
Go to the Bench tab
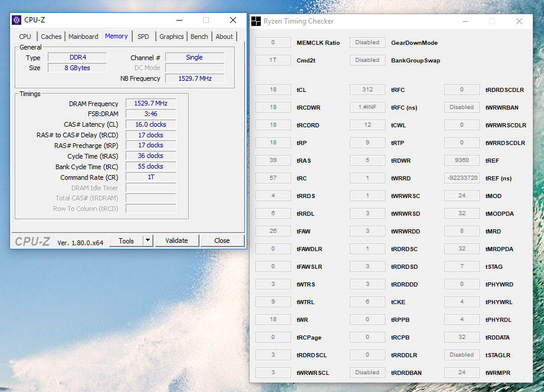[x=199, y=37]
